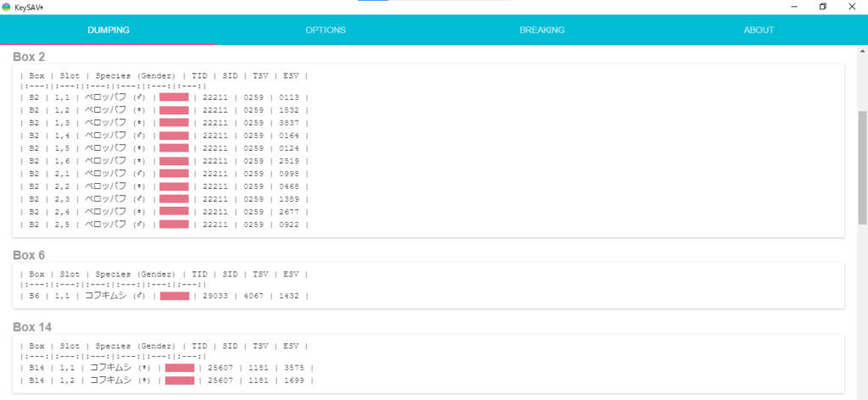Click the Box 14 heading
The image size is (868, 400).
[x=31, y=326]
